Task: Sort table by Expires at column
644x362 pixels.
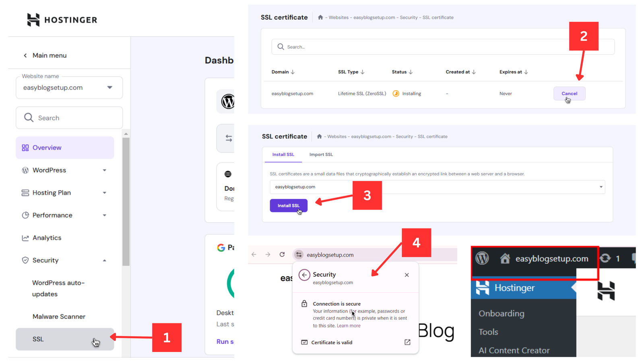Action: click(x=514, y=72)
